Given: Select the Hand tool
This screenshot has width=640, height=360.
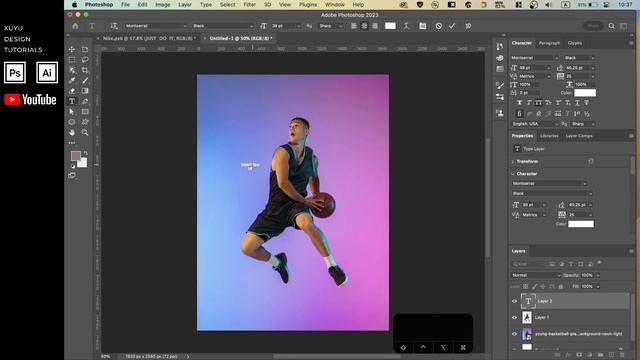Looking at the screenshot, I should click(x=72, y=133).
